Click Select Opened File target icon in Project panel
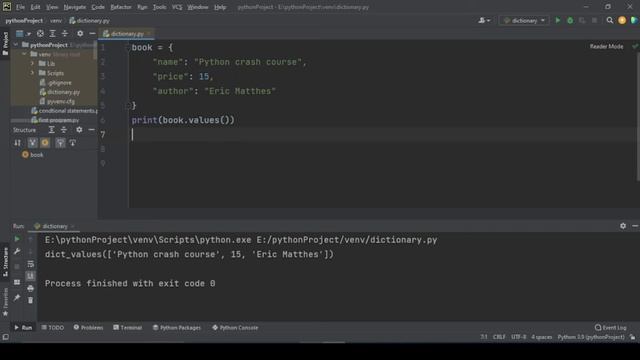640x360 pixels. [x=40, y=33]
